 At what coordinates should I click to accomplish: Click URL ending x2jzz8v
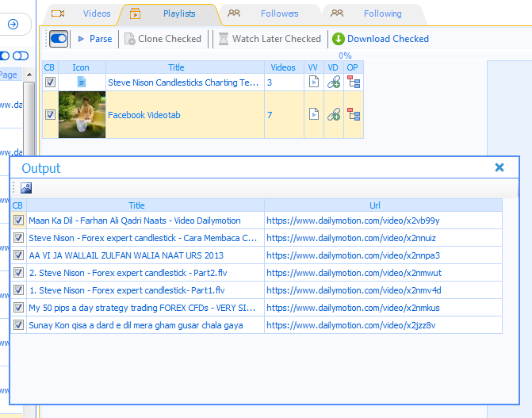point(350,326)
